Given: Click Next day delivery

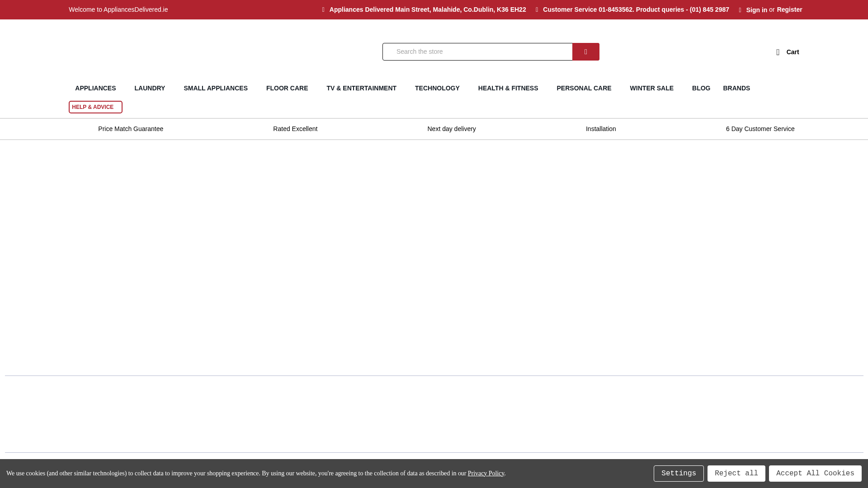Looking at the screenshot, I should click(451, 129).
